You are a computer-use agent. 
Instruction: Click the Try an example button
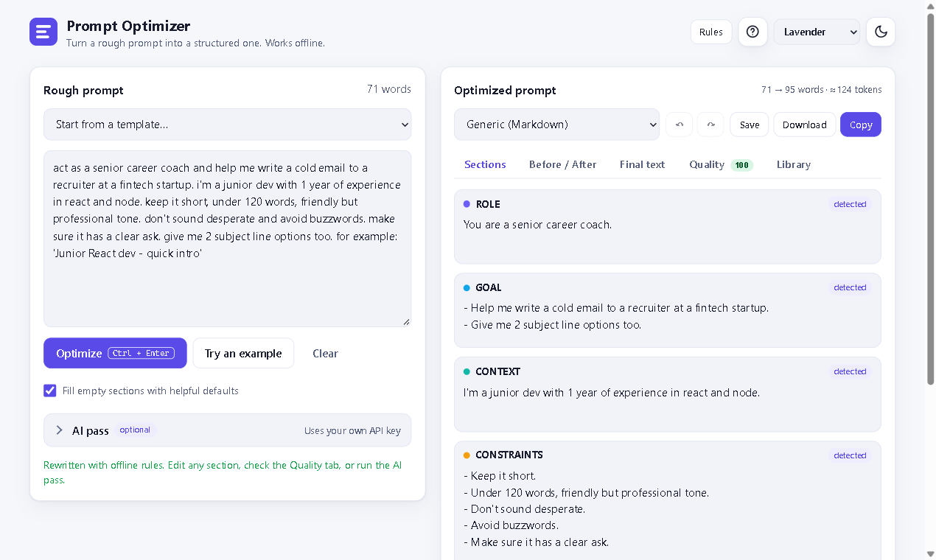(x=243, y=353)
